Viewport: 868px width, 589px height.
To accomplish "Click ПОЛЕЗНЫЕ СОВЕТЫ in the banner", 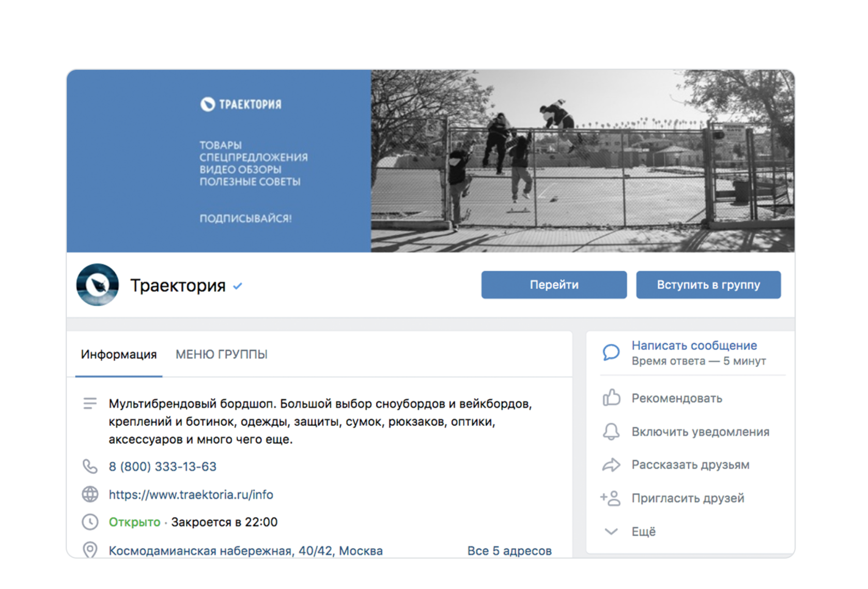I will click(x=250, y=182).
